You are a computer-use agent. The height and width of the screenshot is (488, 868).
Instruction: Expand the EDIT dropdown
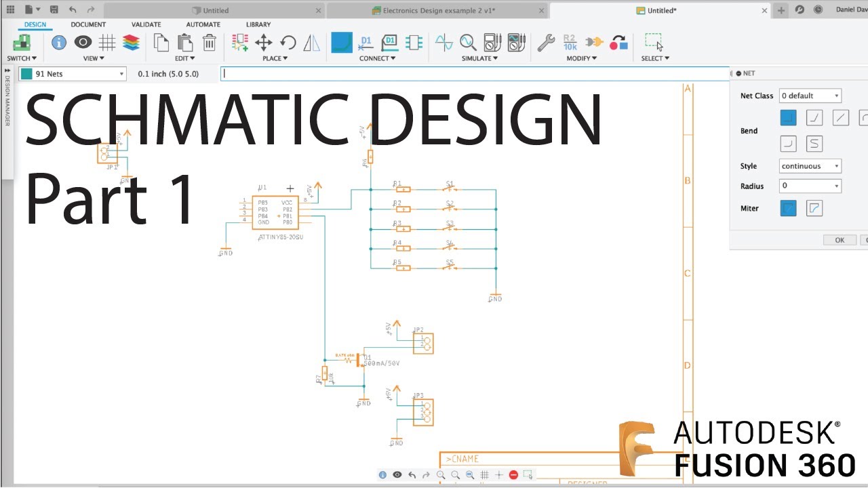click(x=185, y=58)
